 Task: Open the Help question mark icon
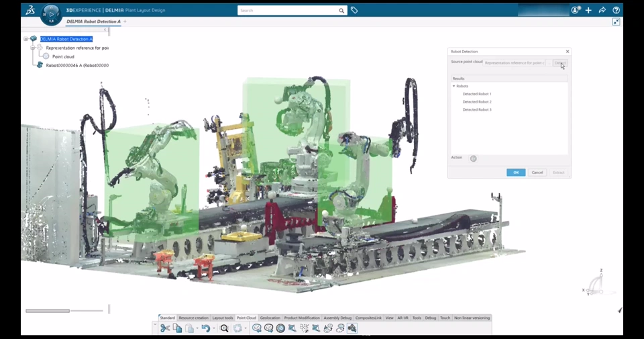coord(616,10)
